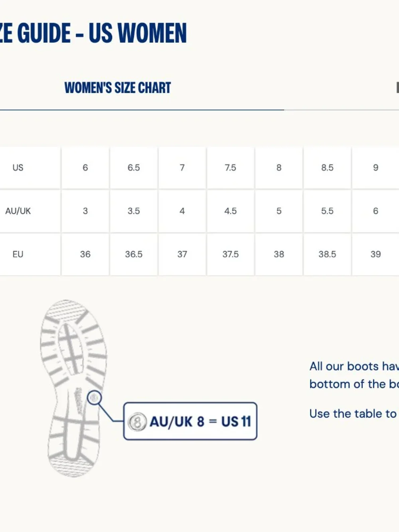
Task: Click AU/UK size 3 cell
Action: 85,211
